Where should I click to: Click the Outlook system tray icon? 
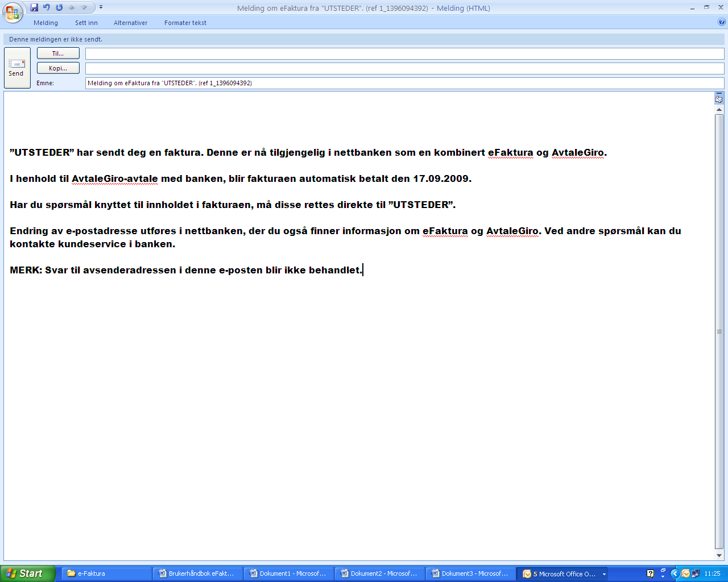(686, 573)
